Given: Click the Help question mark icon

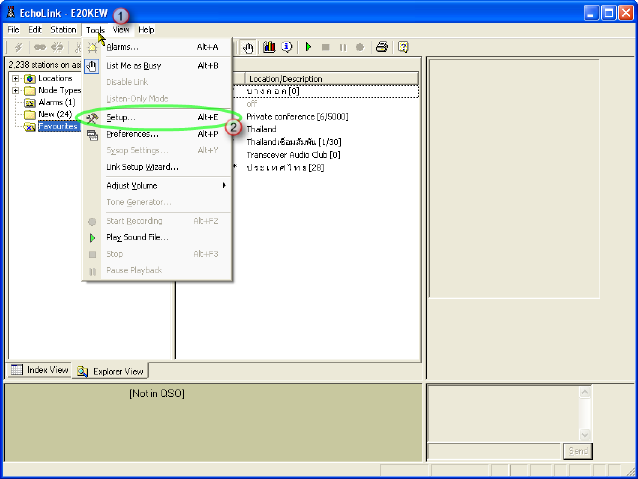Looking at the screenshot, I should click(403, 47).
